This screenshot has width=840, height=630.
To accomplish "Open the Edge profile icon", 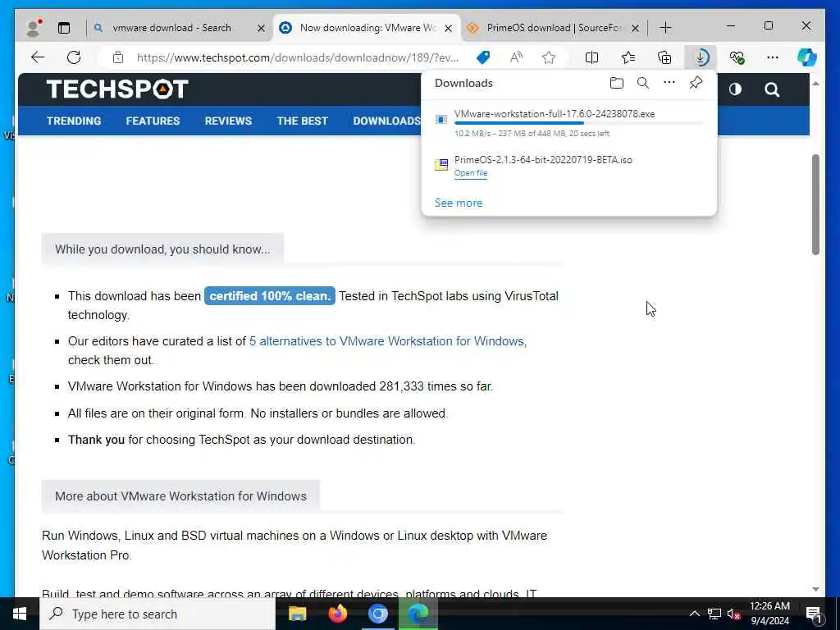I will [34, 27].
